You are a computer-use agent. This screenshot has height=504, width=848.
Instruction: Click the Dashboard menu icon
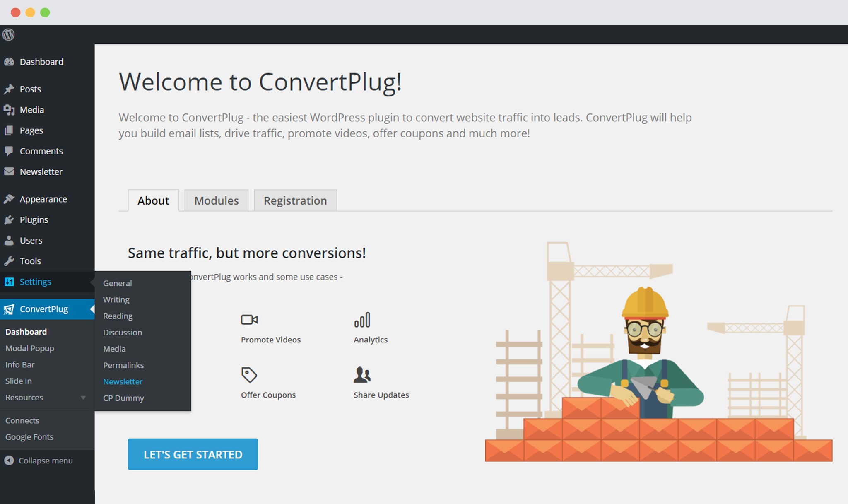pos(10,61)
